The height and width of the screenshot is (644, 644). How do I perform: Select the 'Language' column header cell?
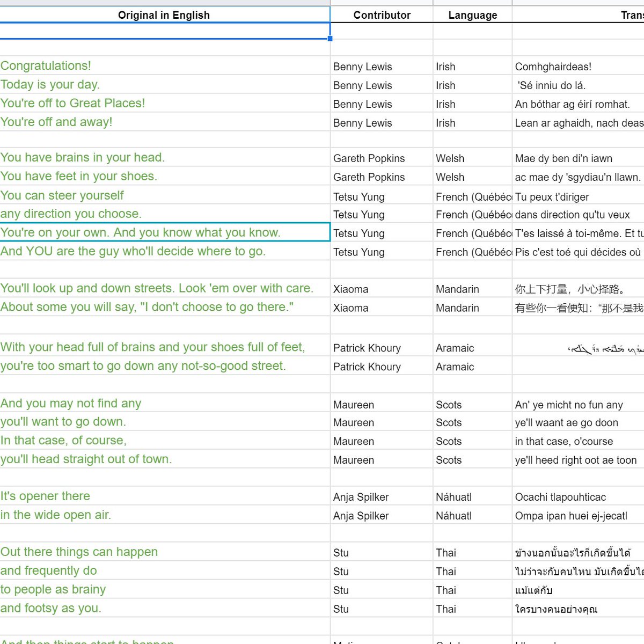coord(472,14)
